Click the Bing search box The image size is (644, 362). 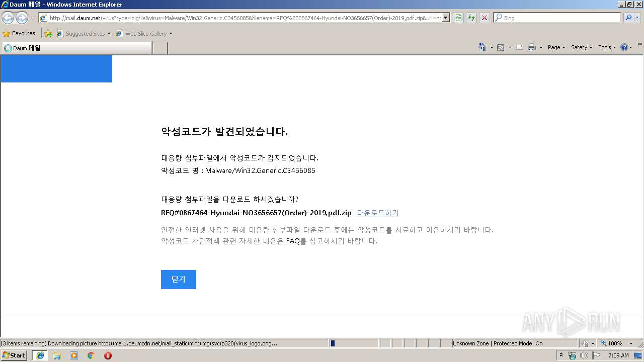[x=557, y=18]
